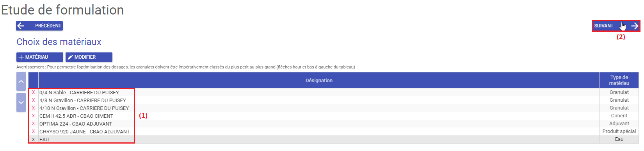This screenshot has height=151, width=644.
Task: Select the CHRYSO 920 JAUNE row
Action: (333, 131)
